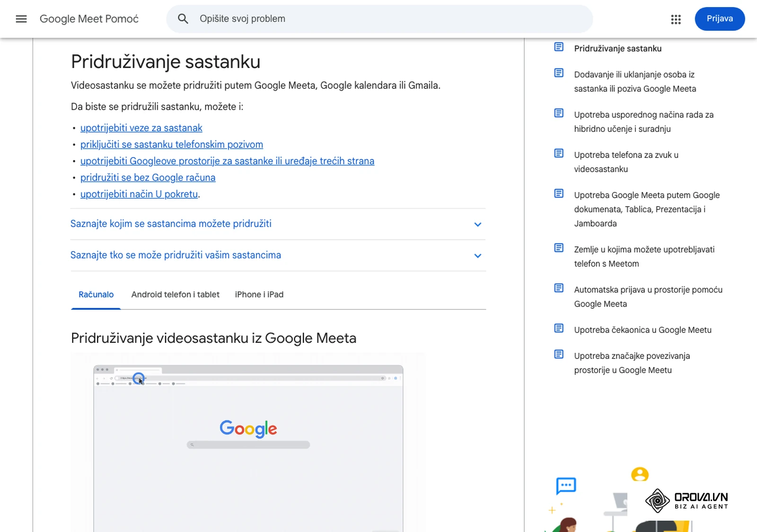Open sidebar article Pridruživanje sastanku
The height and width of the screenshot is (532, 757).
[618, 49]
